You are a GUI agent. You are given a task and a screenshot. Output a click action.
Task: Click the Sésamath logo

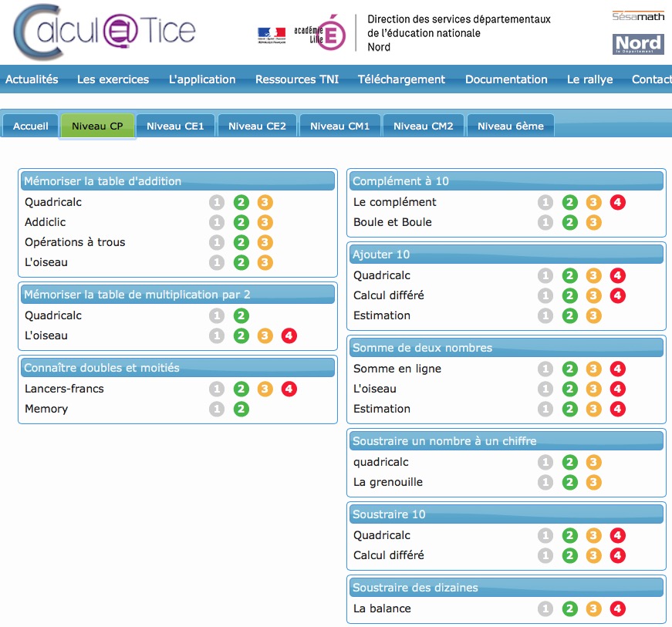tap(638, 15)
